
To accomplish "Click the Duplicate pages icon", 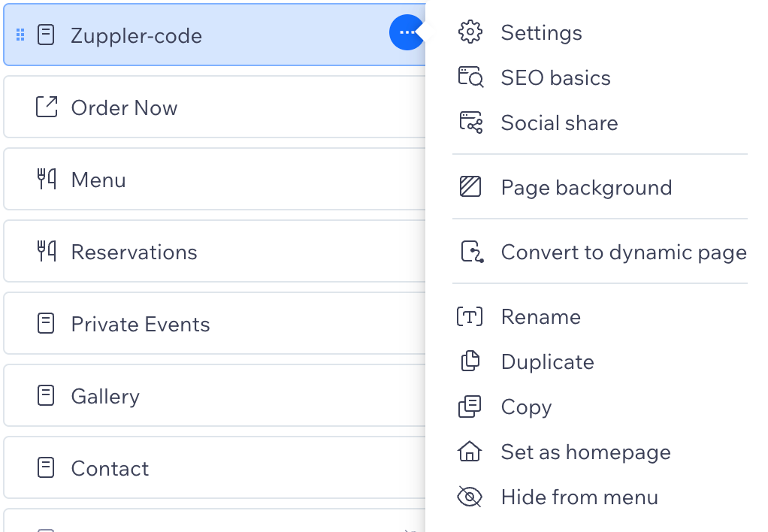I will [x=470, y=361].
